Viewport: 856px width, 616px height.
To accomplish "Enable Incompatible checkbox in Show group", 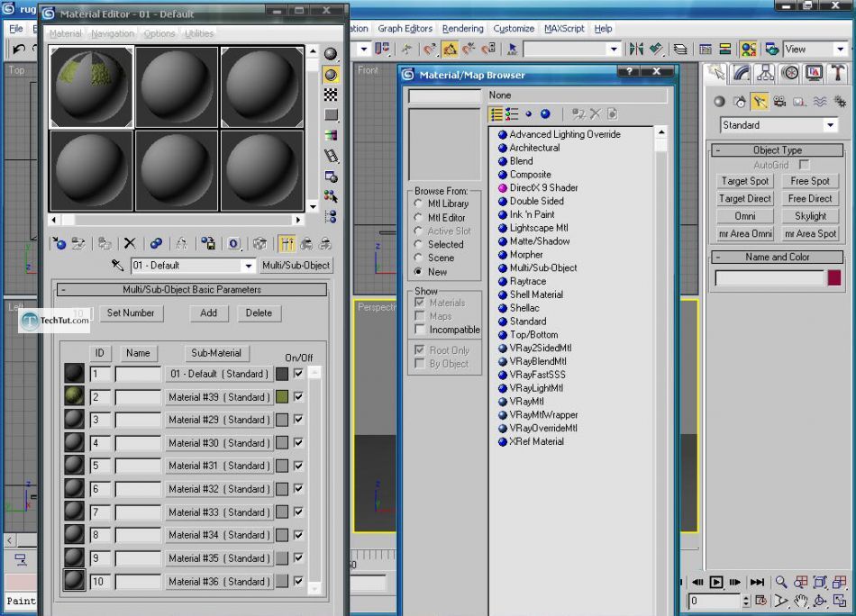I will (x=420, y=330).
